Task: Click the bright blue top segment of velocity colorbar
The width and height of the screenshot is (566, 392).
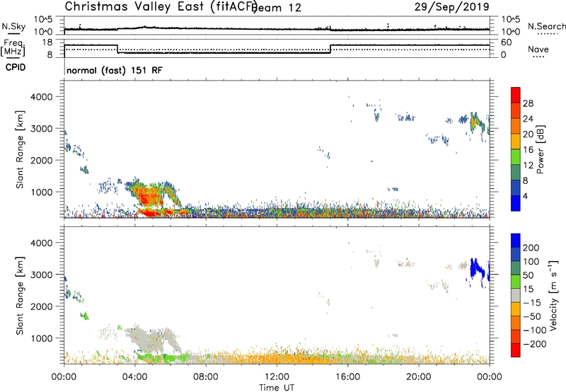Action: point(516,241)
